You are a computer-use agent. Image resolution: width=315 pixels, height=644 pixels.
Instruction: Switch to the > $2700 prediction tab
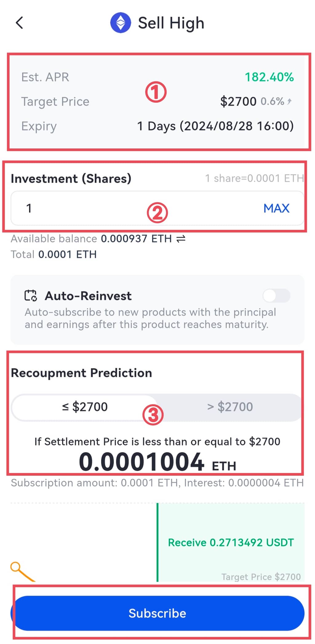(230, 407)
